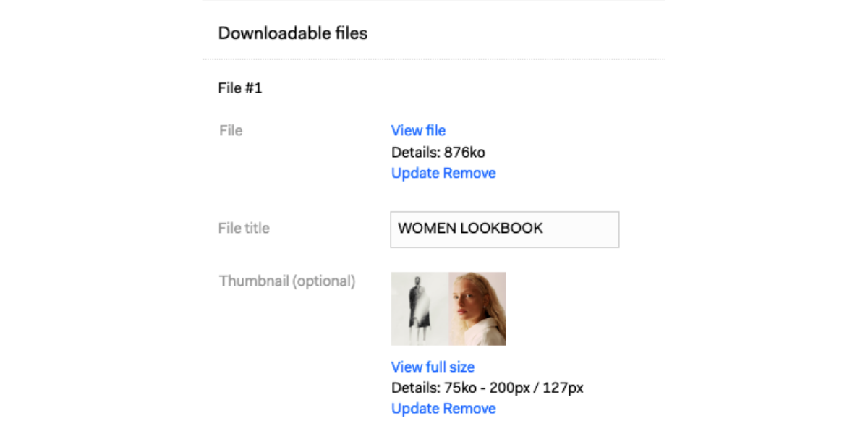Click the Thumbnail (optional) label
868x434 pixels.
click(287, 281)
